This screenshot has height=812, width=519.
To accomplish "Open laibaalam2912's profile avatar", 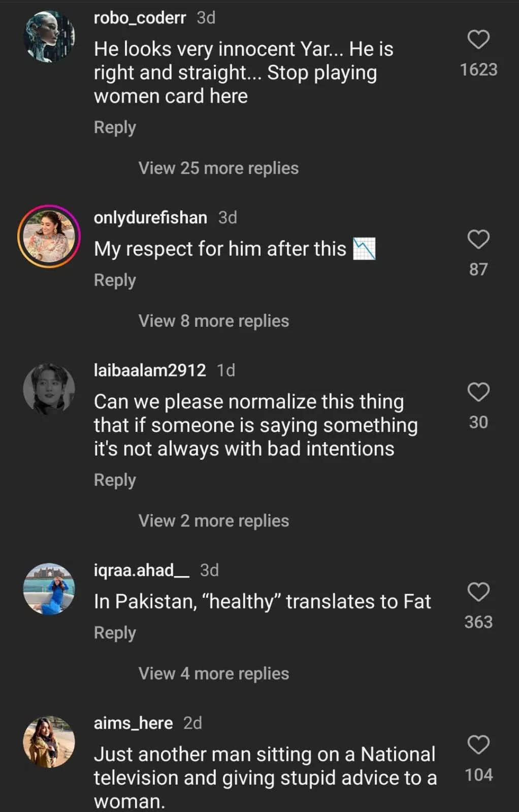I will point(49,389).
